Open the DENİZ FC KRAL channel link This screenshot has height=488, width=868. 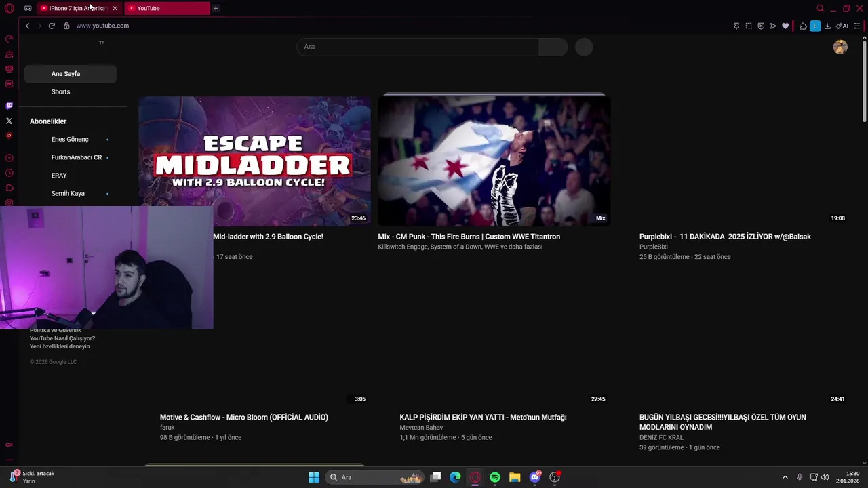pyautogui.click(x=661, y=438)
